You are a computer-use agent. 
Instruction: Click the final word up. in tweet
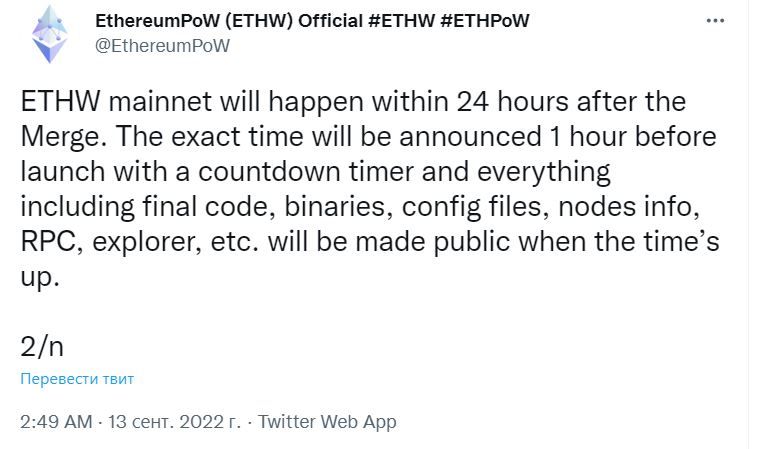[x=39, y=278]
